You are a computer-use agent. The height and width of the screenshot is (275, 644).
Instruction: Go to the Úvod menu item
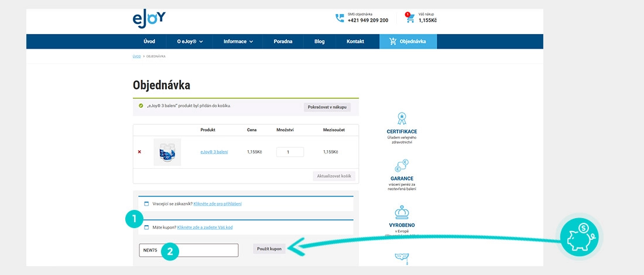149,42
